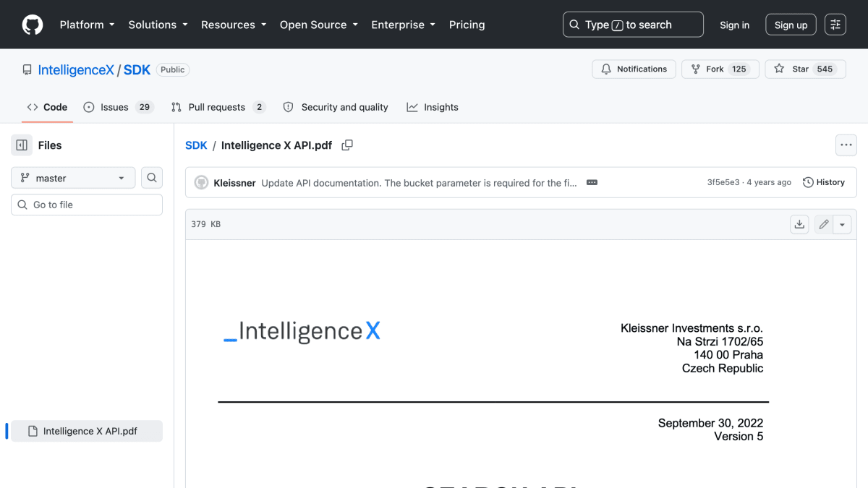The height and width of the screenshot is (488, 868).
Task: Switch to the Insights tab
Action: tap(433, 107)
